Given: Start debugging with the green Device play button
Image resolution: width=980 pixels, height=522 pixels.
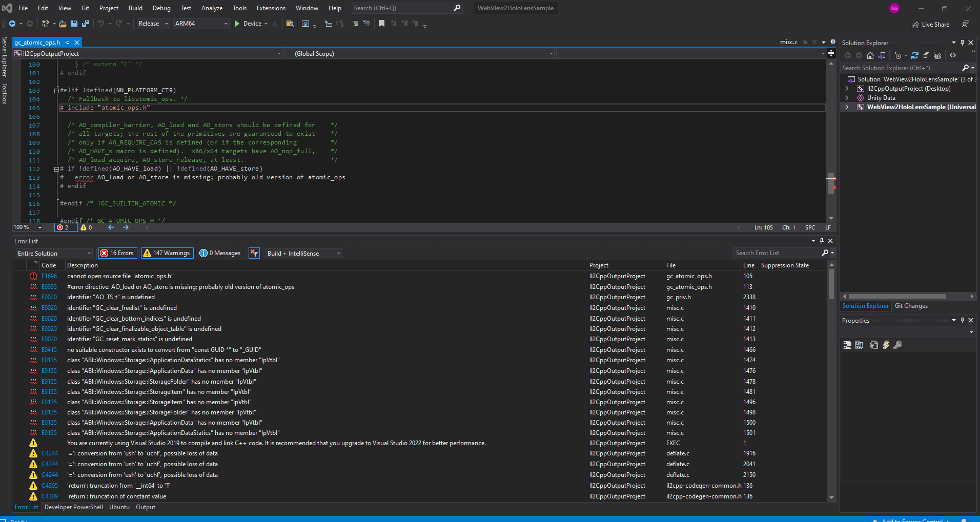Looking at the screenshot, I should [x=237, y=24].
